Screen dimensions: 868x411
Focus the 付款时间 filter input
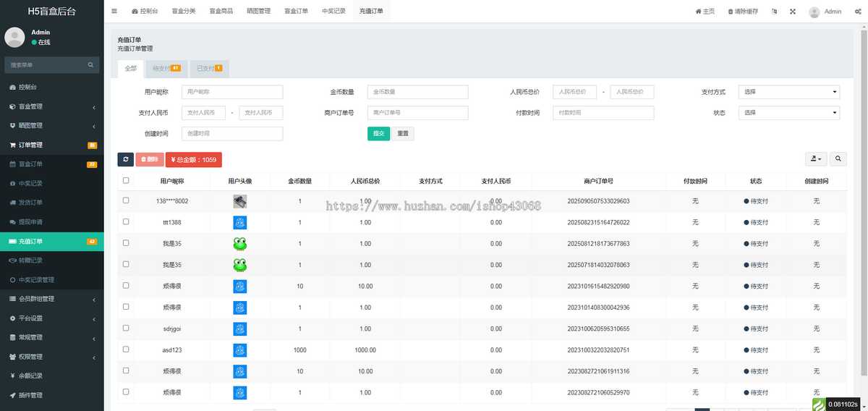coord(603,113)
